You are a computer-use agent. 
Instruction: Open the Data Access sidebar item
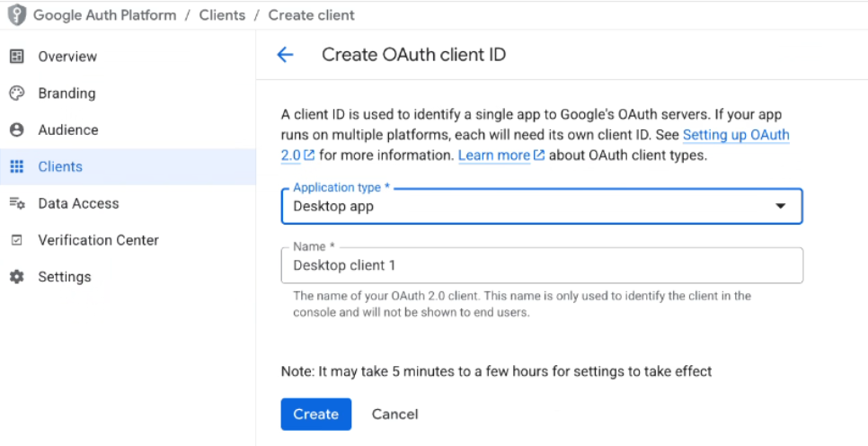[78, 203]
